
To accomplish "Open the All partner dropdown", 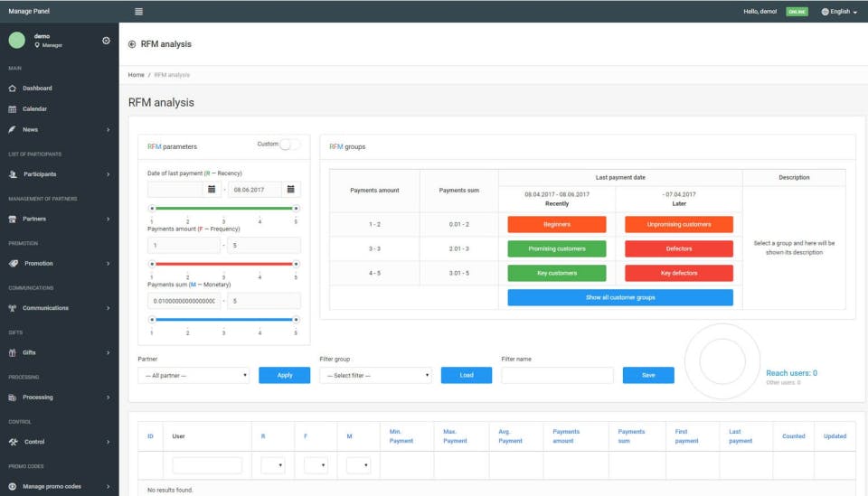I will click(193, 376).
